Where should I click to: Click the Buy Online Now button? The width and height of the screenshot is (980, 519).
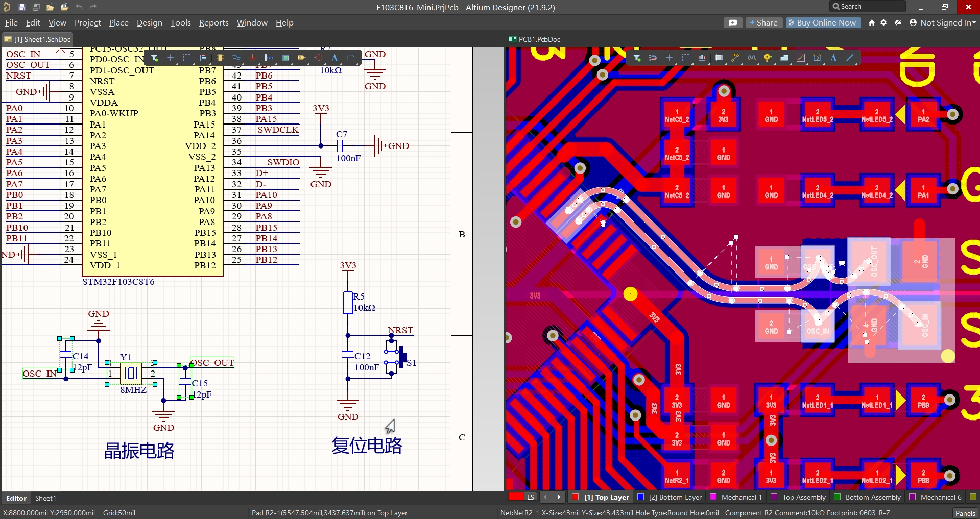tap(823, 23)
